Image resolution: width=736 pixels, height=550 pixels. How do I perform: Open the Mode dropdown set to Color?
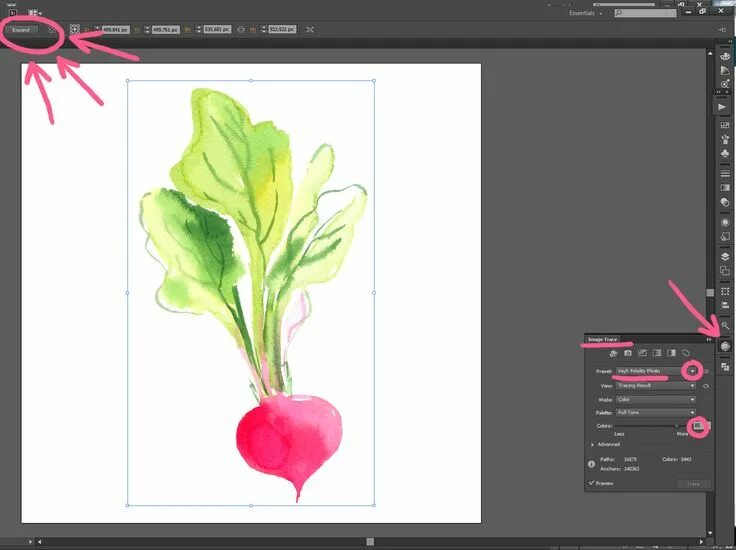(x=656, y=400)
